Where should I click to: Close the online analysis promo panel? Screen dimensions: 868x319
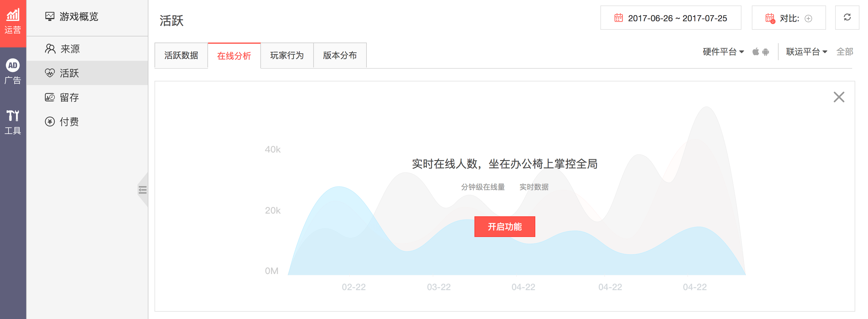(x=839, y=97)
